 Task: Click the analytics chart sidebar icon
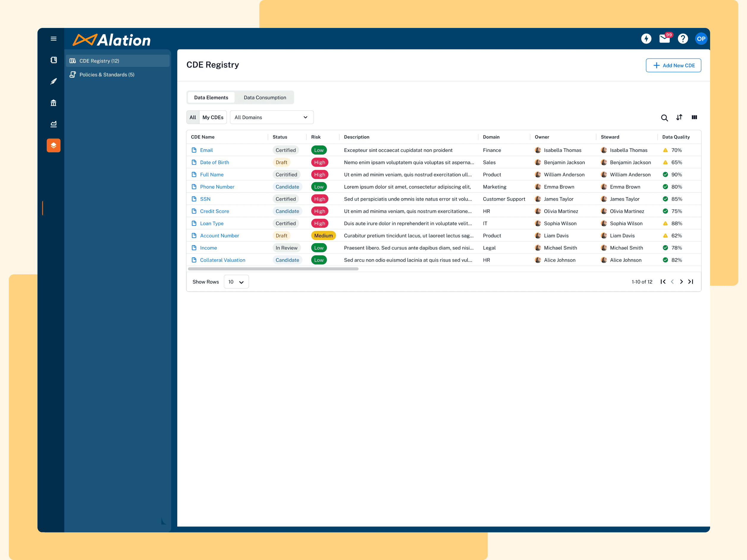point(53,124)
